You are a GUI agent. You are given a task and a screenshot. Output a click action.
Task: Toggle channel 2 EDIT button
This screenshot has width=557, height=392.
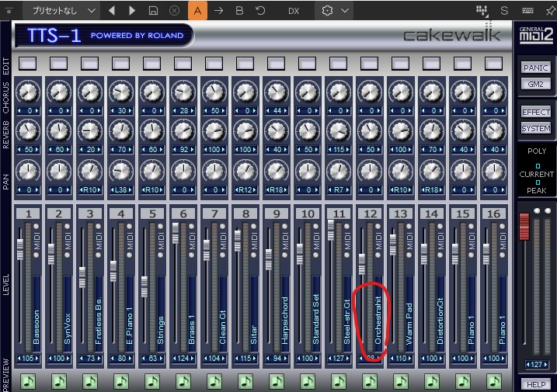(x=58, y=64)
